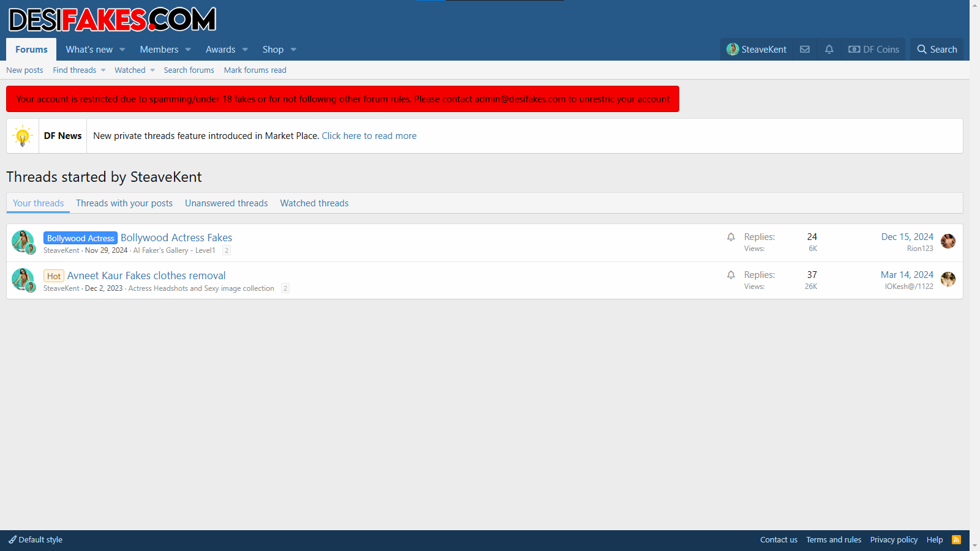This screenshot has height=551, width=980.
Task: Click the red account restricted notice
Action: point(342,99)
